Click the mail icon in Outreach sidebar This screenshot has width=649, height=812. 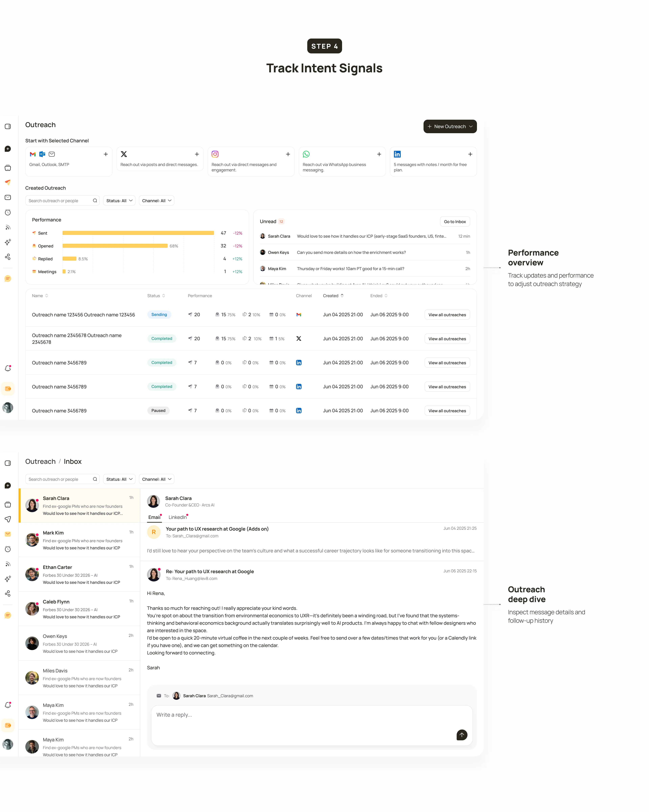pos(8,197)
